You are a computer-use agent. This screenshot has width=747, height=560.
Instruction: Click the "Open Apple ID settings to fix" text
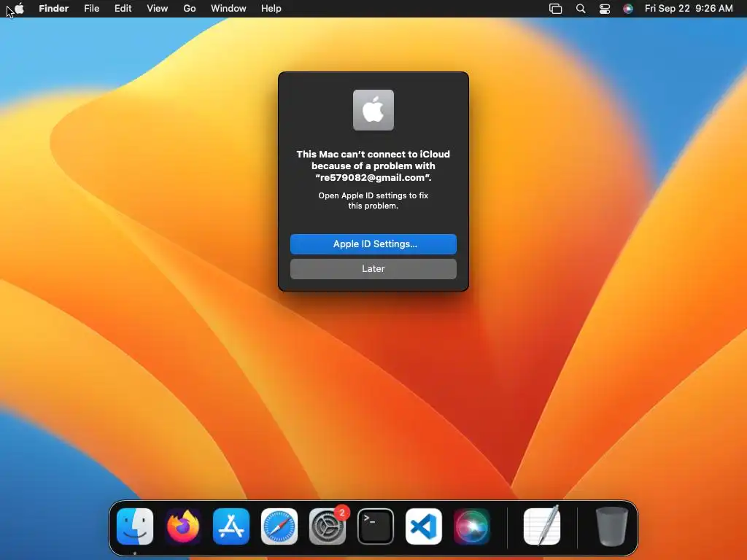pos(373,195)
